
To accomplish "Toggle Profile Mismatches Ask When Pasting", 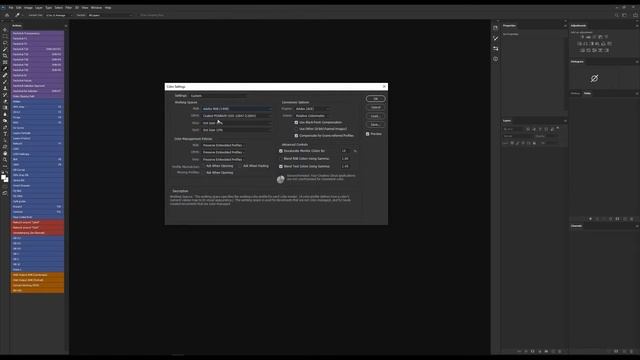I will [x=240, y=166].
